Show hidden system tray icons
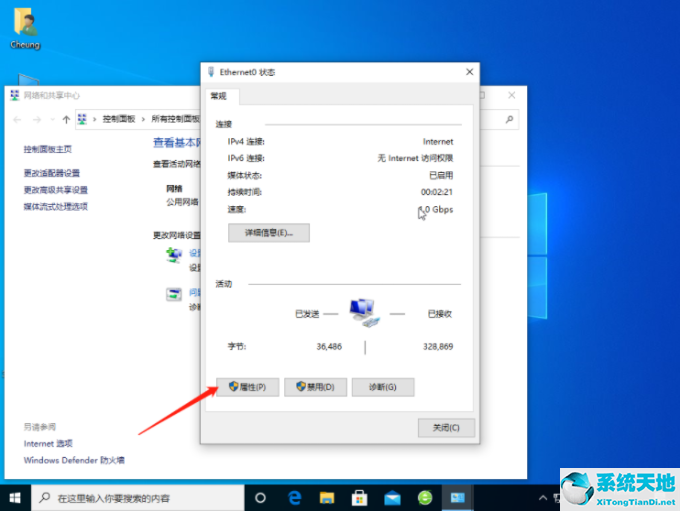The image size is (680, 511). (543, 498)
